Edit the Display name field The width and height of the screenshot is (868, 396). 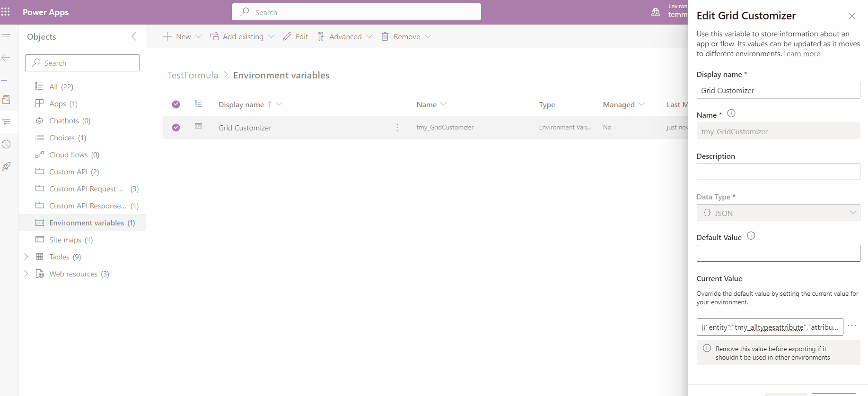[x=778, y=90]
